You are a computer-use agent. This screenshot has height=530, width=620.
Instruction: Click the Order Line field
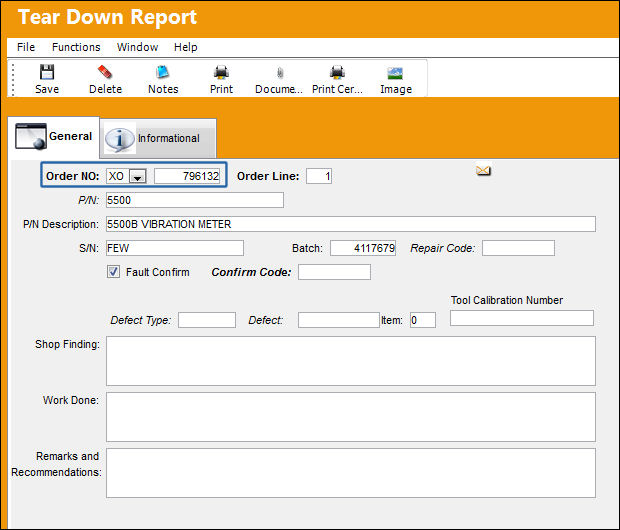coord(319,176)
